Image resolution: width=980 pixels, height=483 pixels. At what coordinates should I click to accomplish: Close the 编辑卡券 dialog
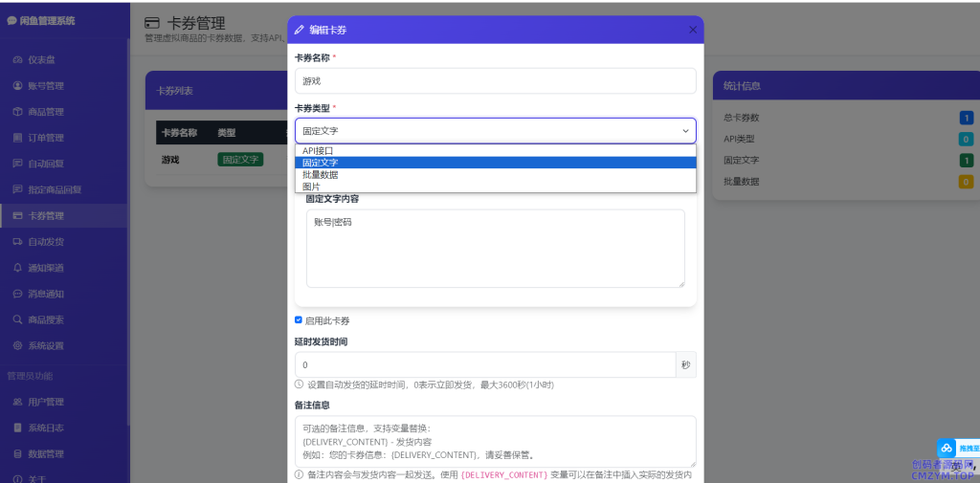693,30
